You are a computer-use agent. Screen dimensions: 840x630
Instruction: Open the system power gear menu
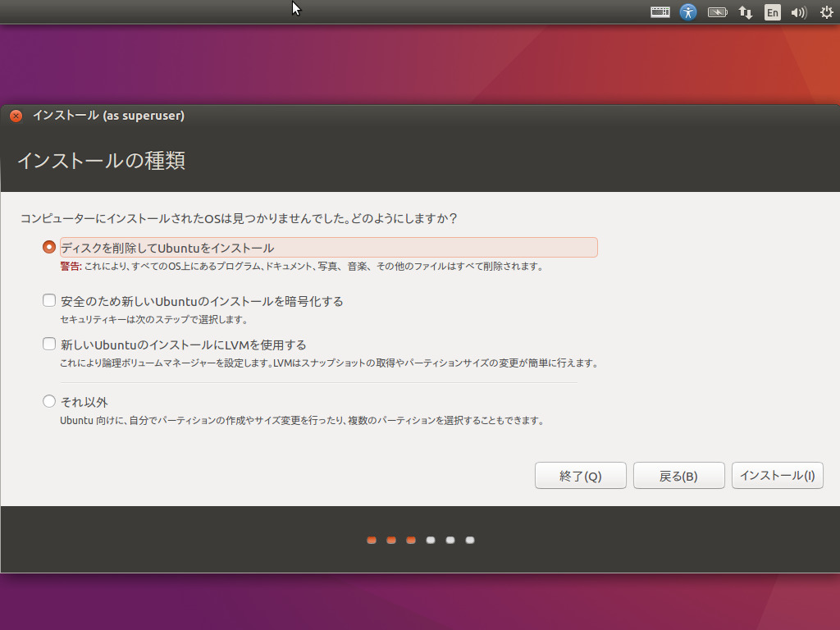(827, 11)
